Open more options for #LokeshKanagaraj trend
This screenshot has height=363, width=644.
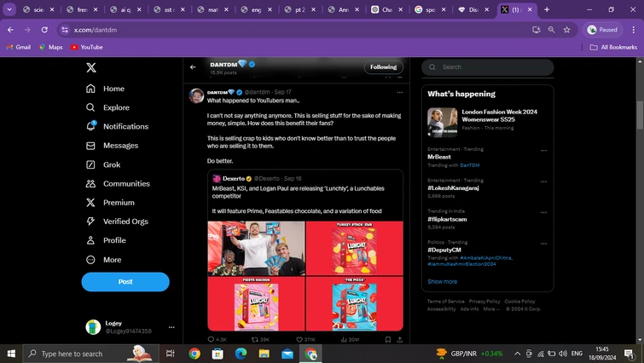[x=544, y=181]
